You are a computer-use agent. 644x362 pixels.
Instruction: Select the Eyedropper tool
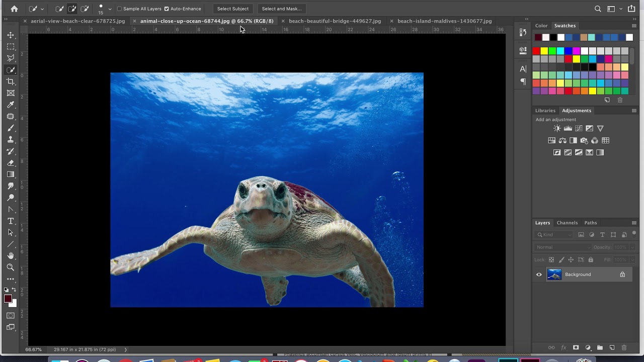11,105
